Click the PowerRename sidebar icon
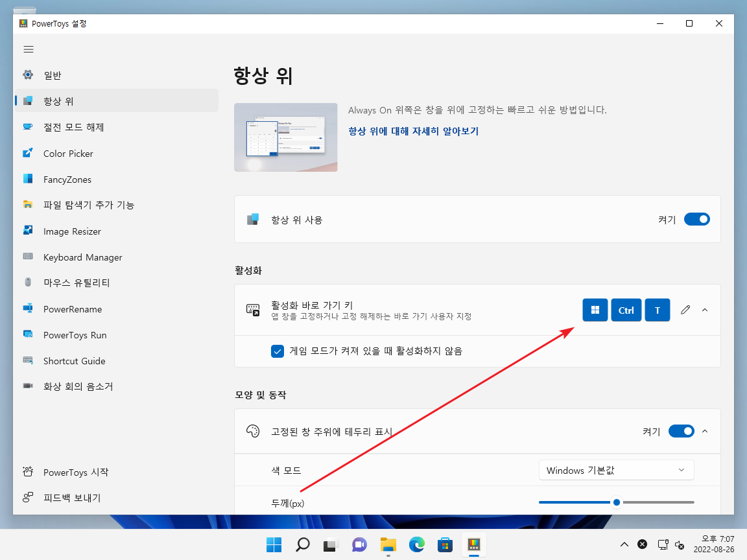The width and height of the screenshot is (747, 560). (x=28, y=309)
